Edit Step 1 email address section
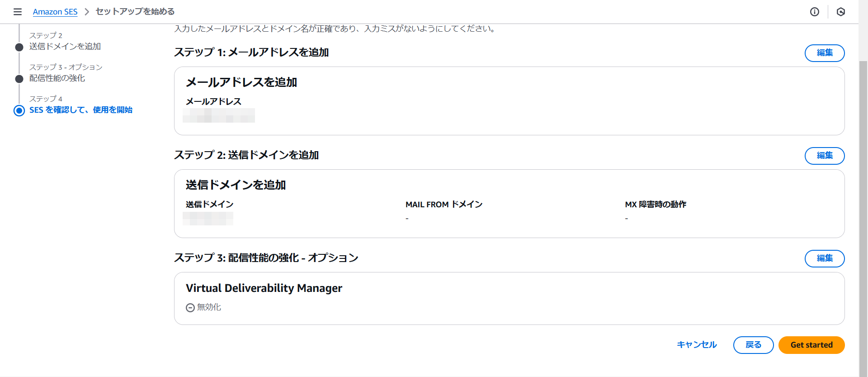Screen dimensions: 868x377 tap(824, 53)
